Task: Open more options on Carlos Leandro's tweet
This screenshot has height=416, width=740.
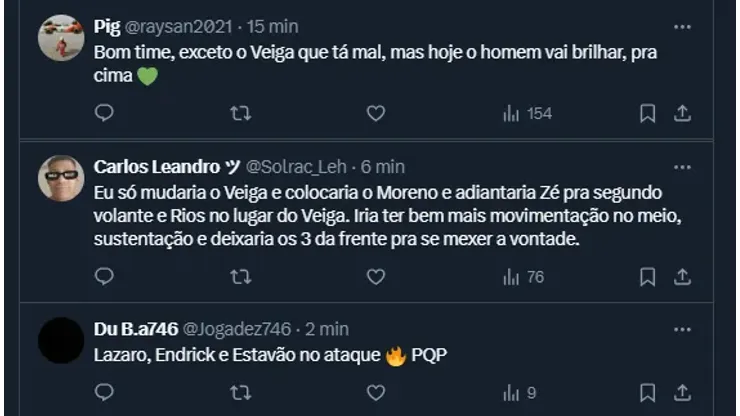Action: (682, 166)
